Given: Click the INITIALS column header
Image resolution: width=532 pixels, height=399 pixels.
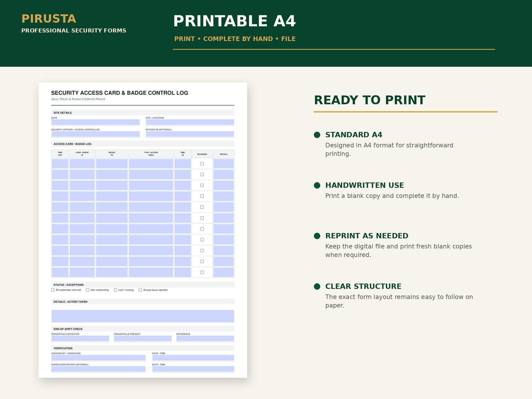Looking at the screenshot, I should [223, 154].
